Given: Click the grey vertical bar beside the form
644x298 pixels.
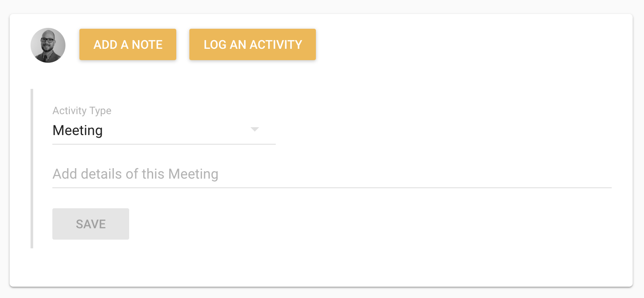Looking at the screenshot, I should click(32, 169).
